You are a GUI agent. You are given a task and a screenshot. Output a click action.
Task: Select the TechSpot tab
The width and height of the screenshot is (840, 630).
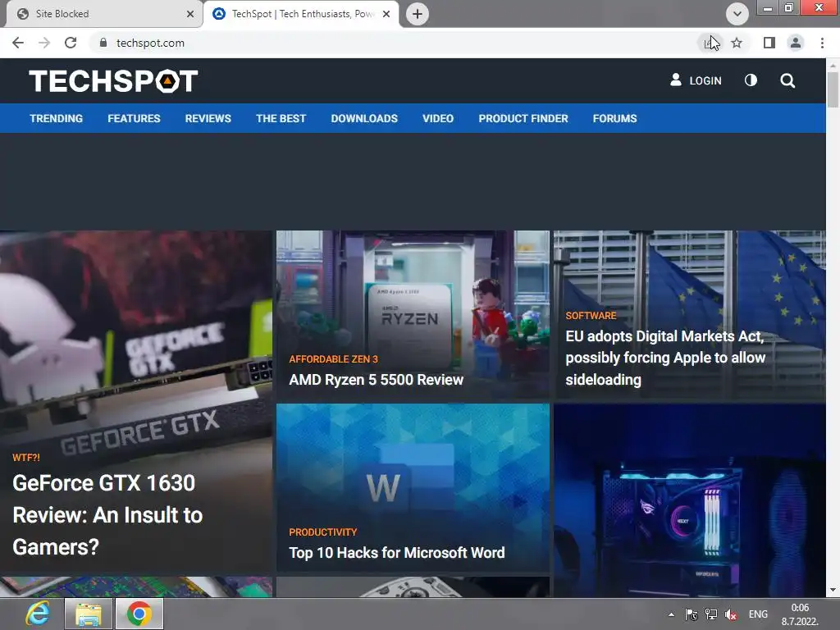pos(302,14)
